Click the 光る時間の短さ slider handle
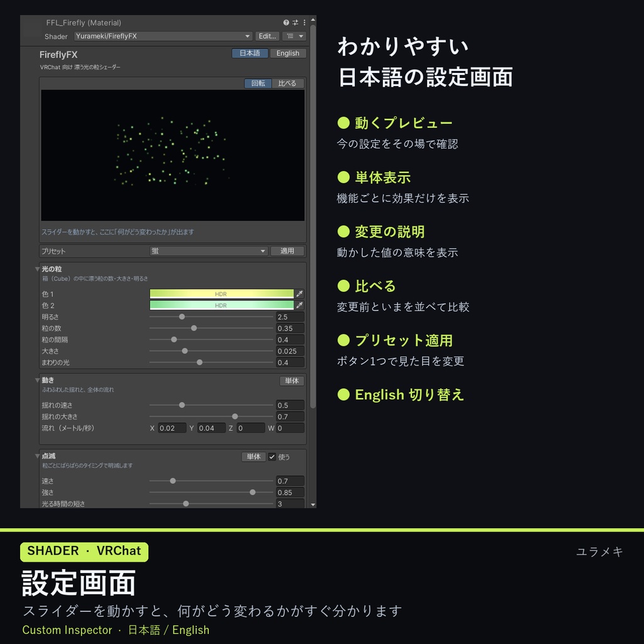This screenshot has height=644, width=644. point(186,504)
